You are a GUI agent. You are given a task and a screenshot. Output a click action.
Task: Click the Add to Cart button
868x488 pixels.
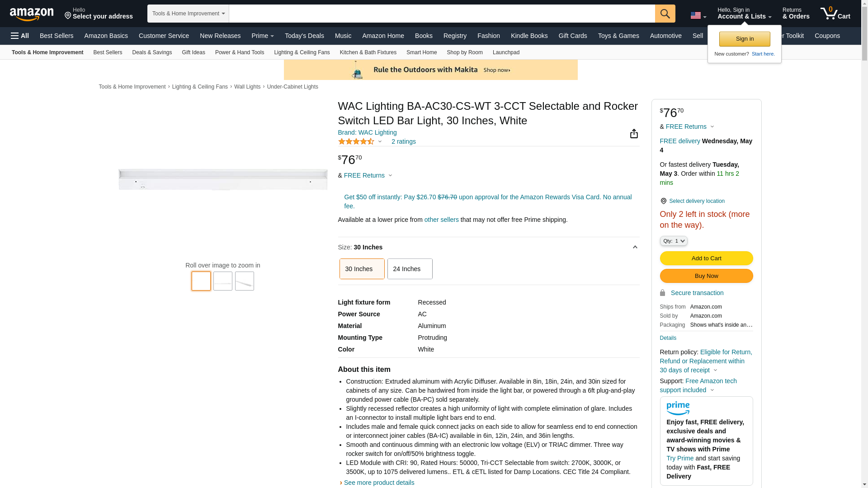tap(706, 258)
